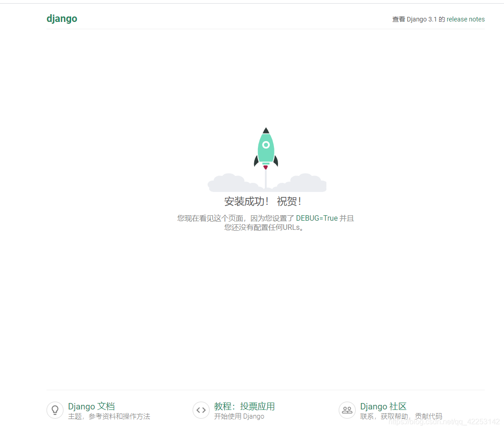Click the 开始使用 Django subtitle
The image size is (504, 430).
(x=239, y=416)
